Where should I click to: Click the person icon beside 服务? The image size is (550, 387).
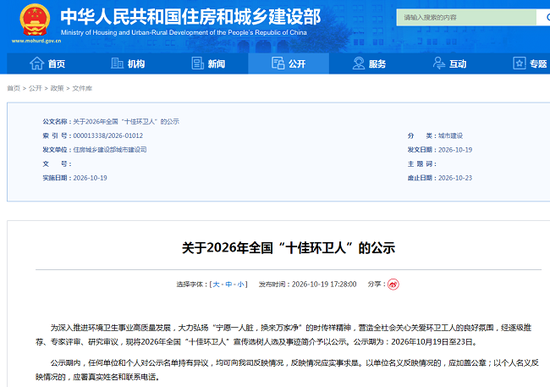pos(358,64)
